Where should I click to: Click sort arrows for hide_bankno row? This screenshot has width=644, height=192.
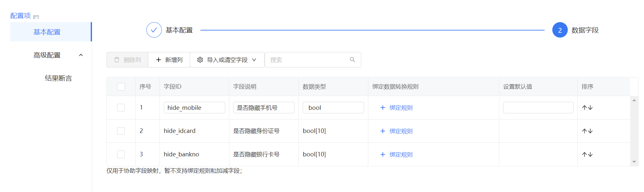click(587, 154)
